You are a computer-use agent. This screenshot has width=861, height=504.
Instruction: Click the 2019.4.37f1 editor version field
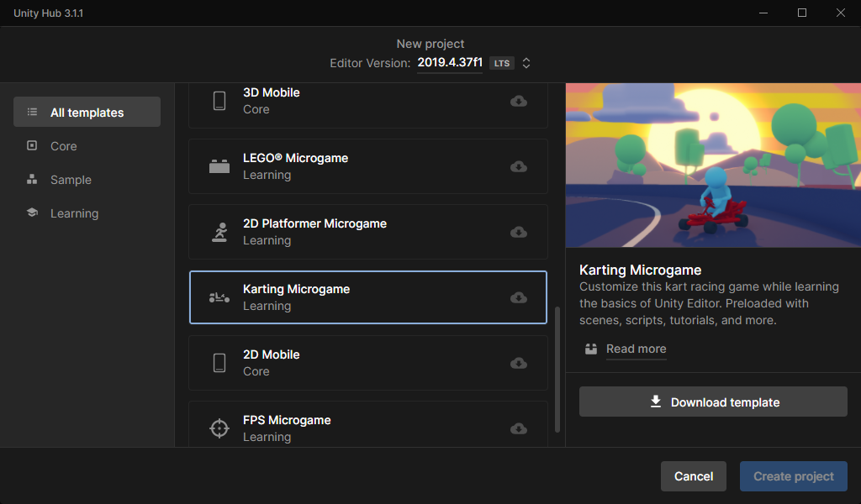click(449, 63)
